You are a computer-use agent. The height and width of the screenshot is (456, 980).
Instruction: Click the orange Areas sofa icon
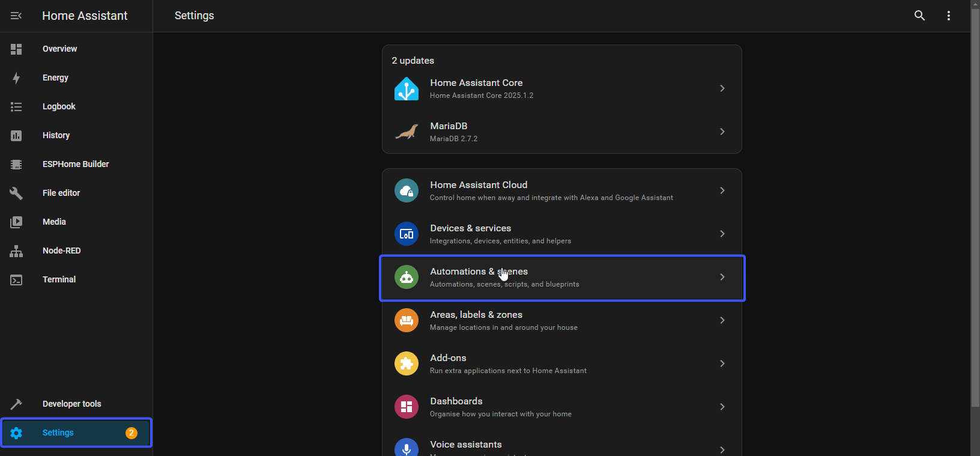[407, 321]
